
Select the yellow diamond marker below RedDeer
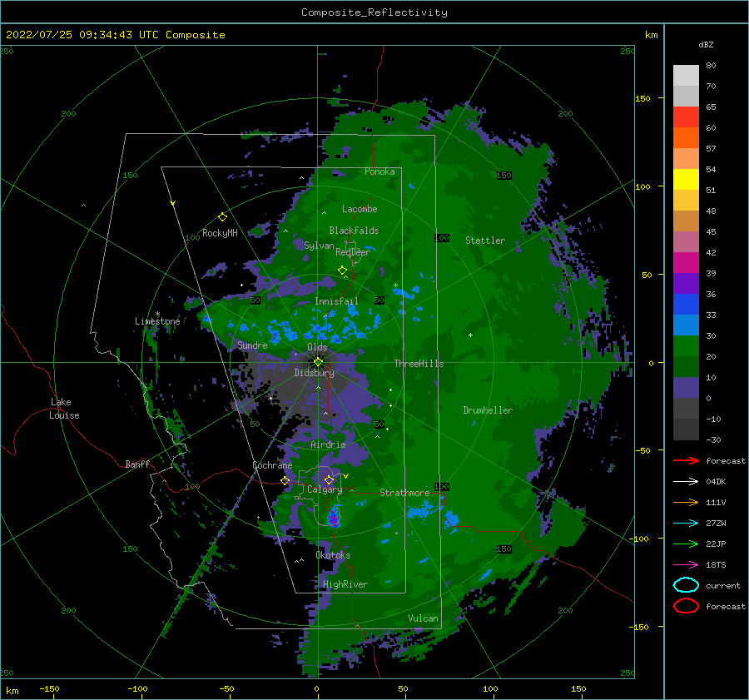[x=342, y=271]
